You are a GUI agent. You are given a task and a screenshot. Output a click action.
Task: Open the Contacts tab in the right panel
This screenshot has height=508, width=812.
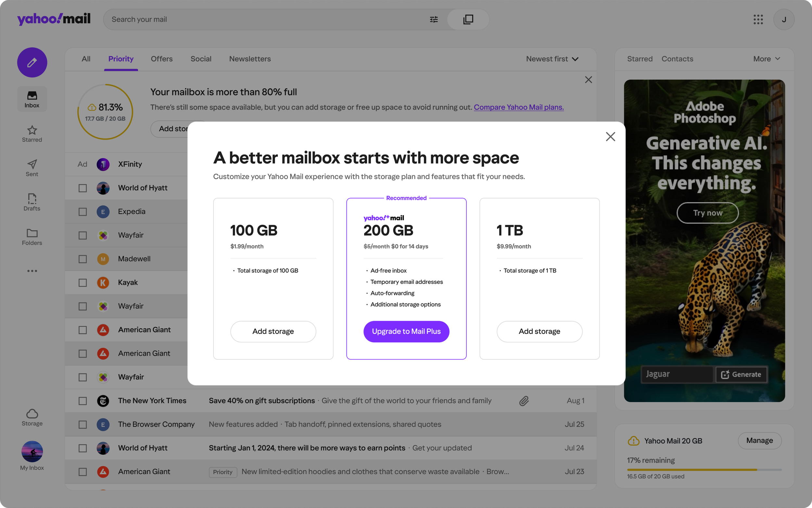(678, 59)
